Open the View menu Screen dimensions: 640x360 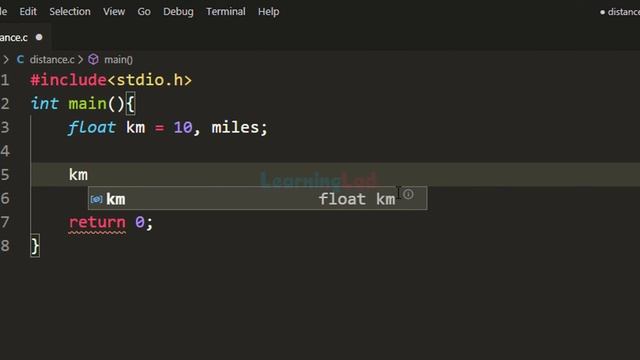click(x=114, y=11)
